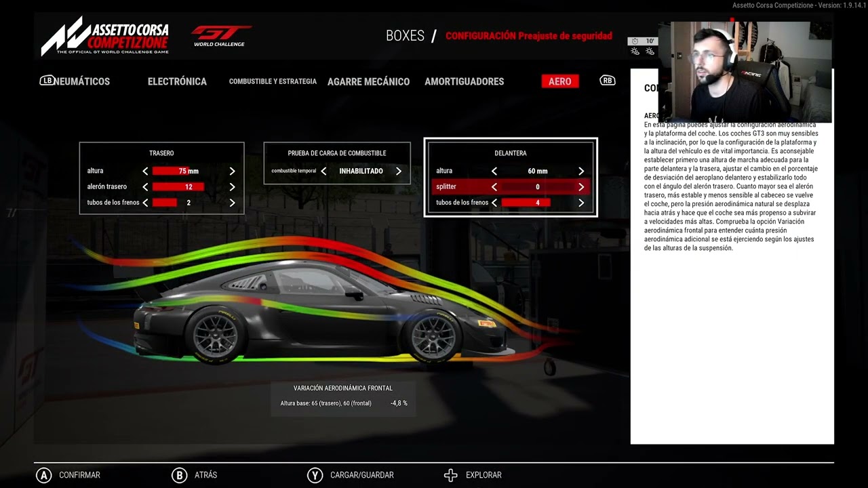868x488 pixels.
Task: Click CONFIRMAR label
Action: (x=79, y=475)
